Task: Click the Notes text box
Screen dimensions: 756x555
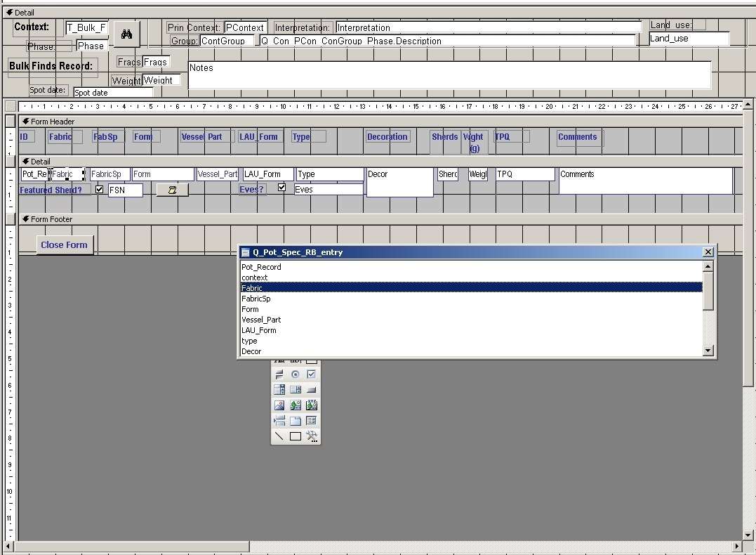Action: pyautogui.click(x=449, y=75)
